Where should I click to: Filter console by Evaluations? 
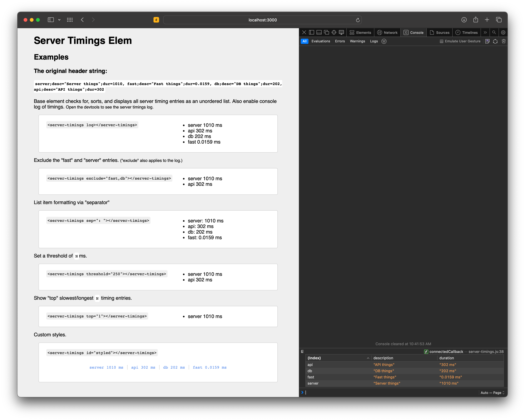(x=321, y=41)
